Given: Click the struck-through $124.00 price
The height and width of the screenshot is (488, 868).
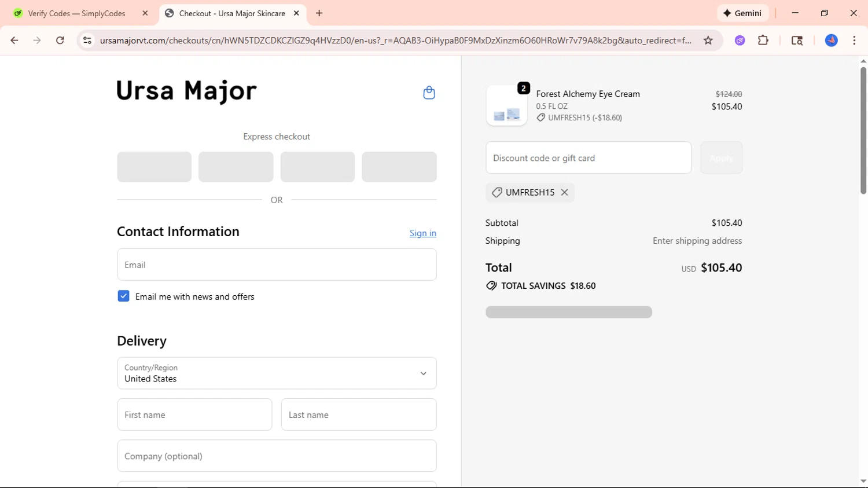Looking at the screenshot, I should (x=729, y=94).
